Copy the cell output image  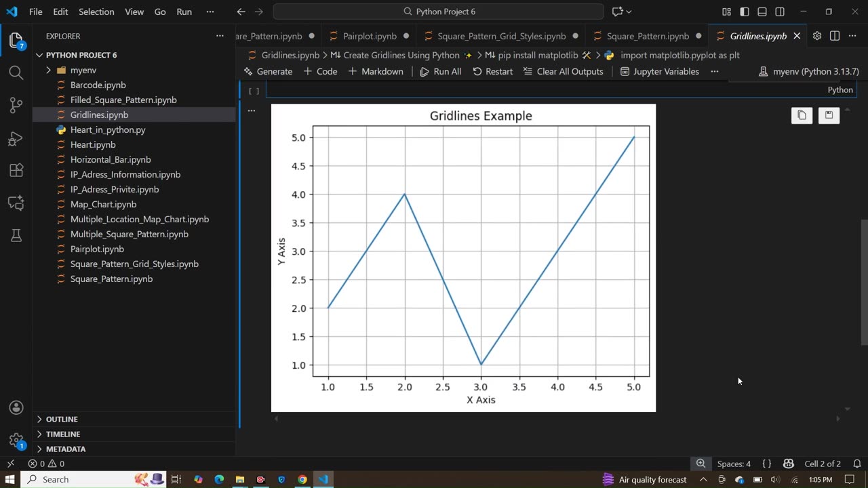click(x=802, y=116)
